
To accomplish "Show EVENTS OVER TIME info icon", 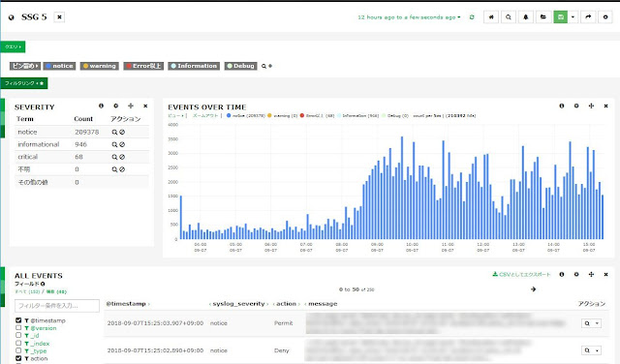I will (x=562, y=106).
